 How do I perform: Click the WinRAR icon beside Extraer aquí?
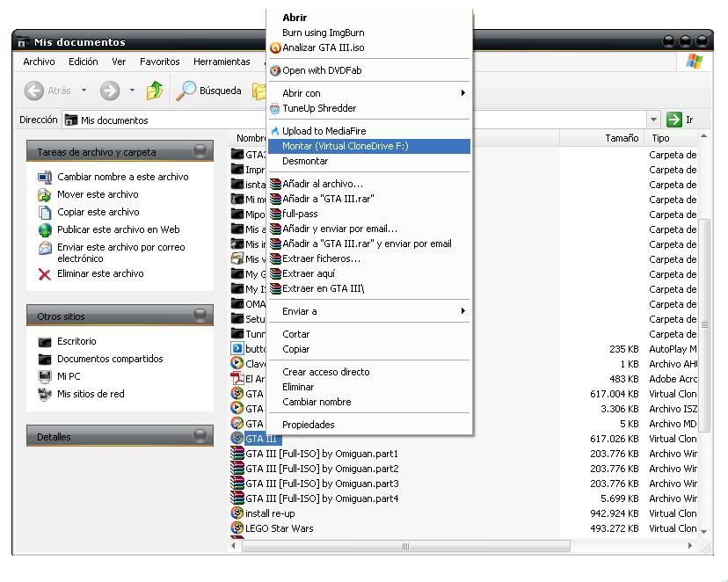[x=275, y=273]
